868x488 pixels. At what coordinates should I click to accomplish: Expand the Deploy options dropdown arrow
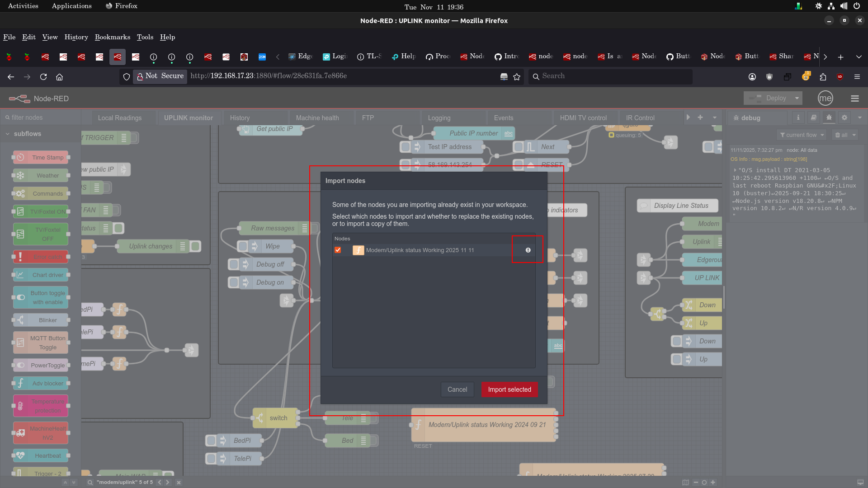tap(797, 98)
